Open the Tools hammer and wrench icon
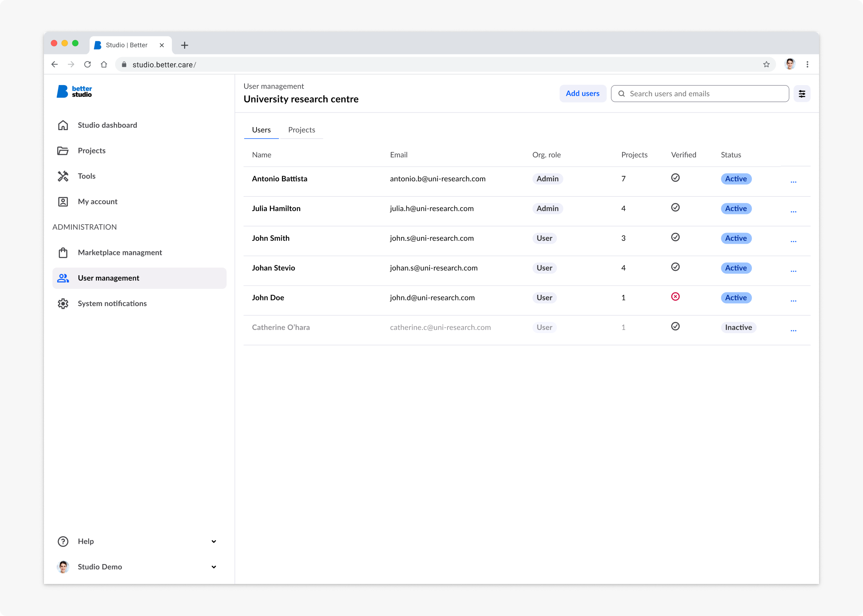The image size is (863, 616). point(63,176)
